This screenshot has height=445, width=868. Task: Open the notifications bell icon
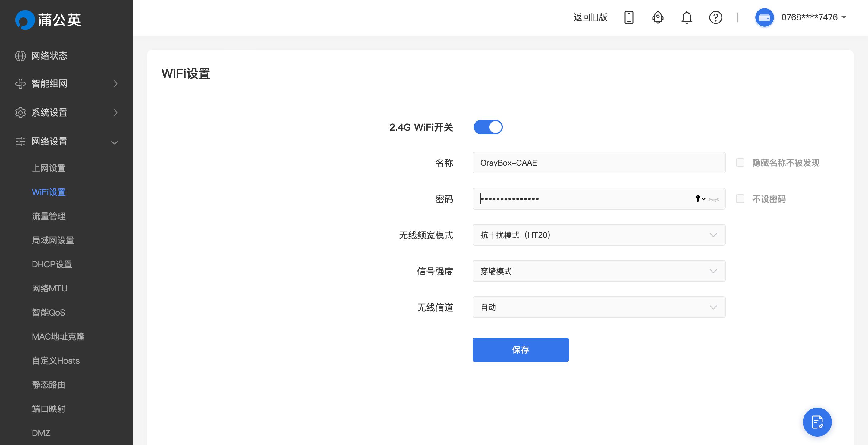coord(686,17)
